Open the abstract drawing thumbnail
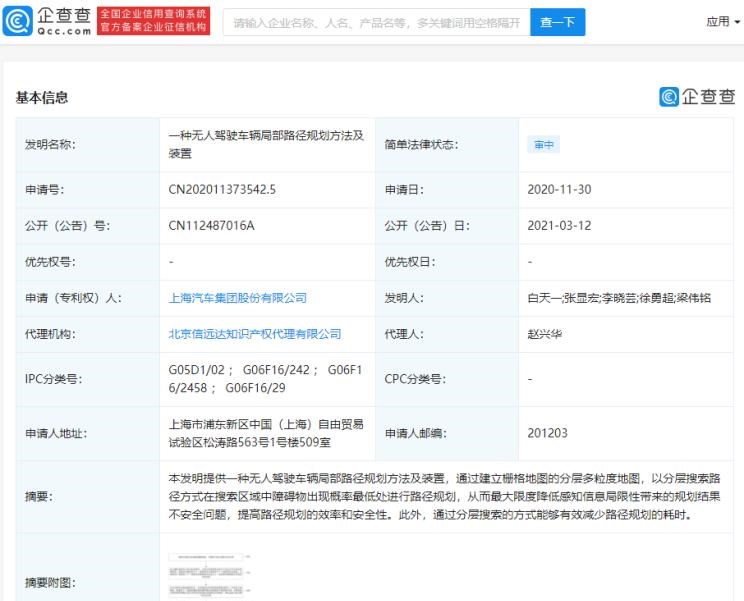Screen dimensions: 744x601 point(209,575)
